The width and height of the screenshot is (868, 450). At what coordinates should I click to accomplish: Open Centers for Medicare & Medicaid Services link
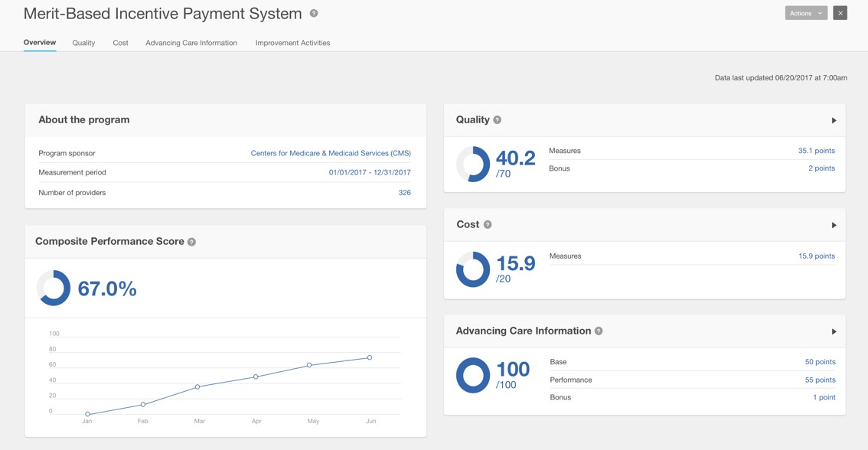[331, 153]
